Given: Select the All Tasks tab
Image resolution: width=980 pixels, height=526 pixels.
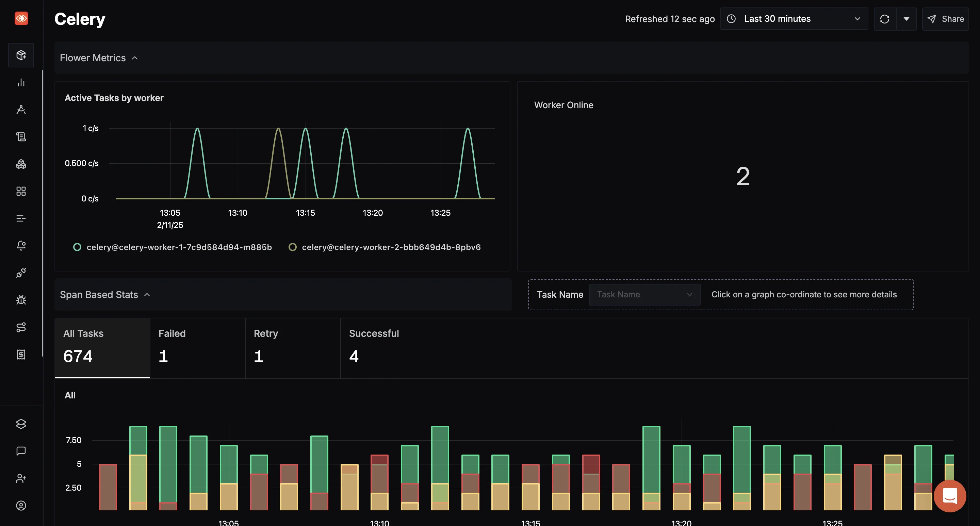Looking at the screenshot, I should (102, 348).
